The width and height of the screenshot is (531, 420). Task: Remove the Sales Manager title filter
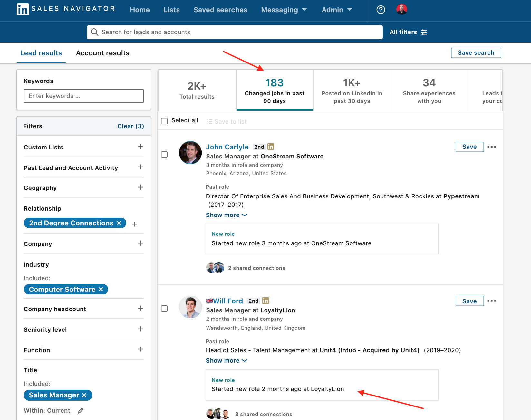[x=84, y=395]
